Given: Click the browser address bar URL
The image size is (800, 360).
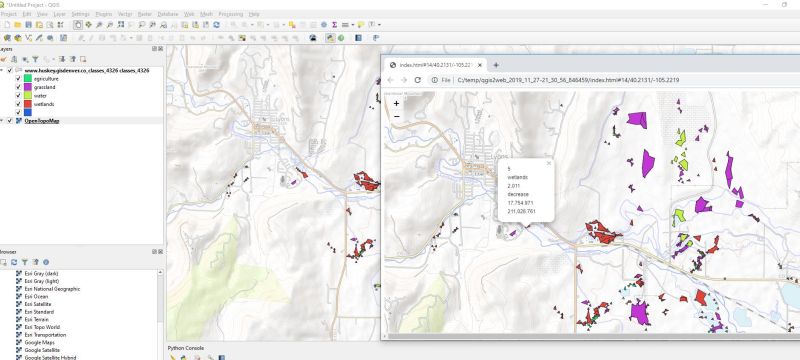Looking at the screenshot, I should [x=568, y=80].
